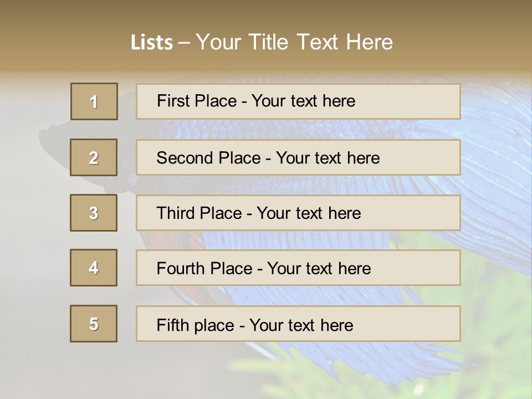Image resolution: width=532 pixels, height=399 pixels.
Task: Select the number 4 box
Action: (x=94, y=268)
